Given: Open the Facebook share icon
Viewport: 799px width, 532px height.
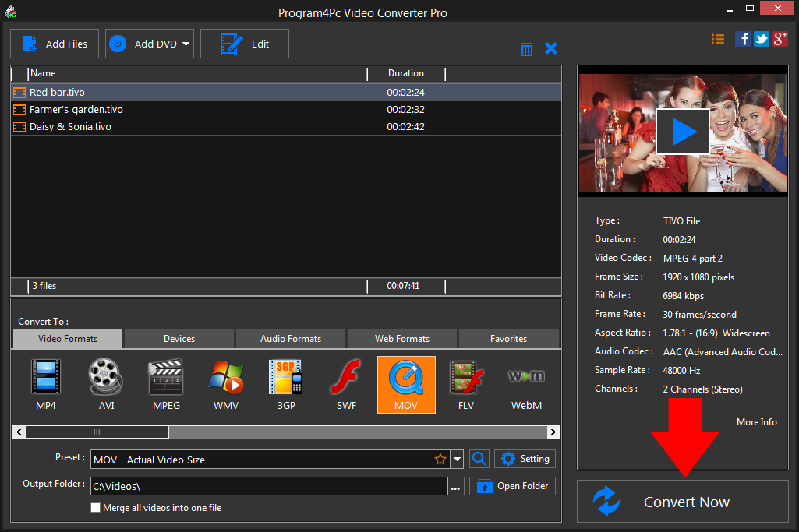Looking at the screenshot, I should [742, 39].
